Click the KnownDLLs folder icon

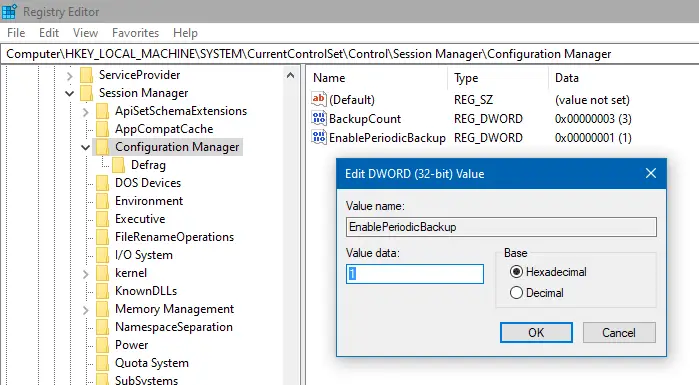tap(103, 291)
